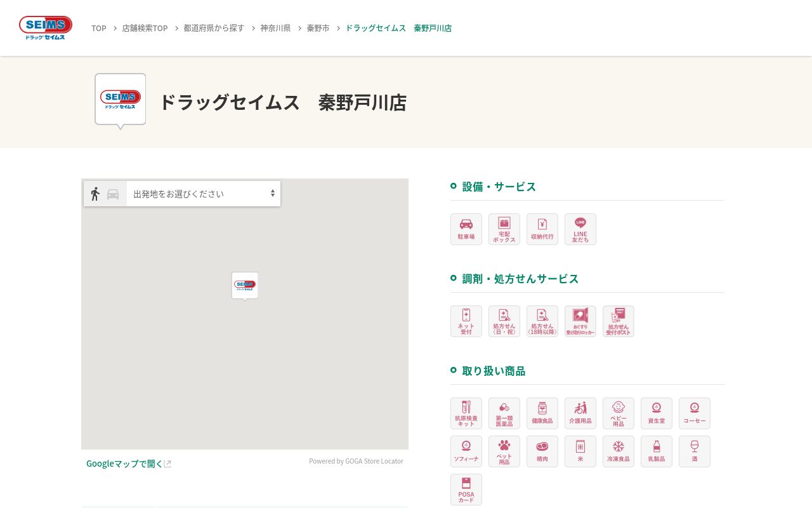Click the ネット受付 online reception icon
The height and width of the screenshot is (508, 812).
[466, 321]
